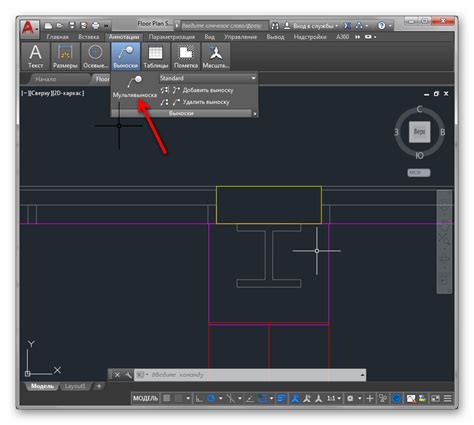
Task: Switch to the 'Layout1' tab
Action: pyautogui.click(x=75, y=386)
